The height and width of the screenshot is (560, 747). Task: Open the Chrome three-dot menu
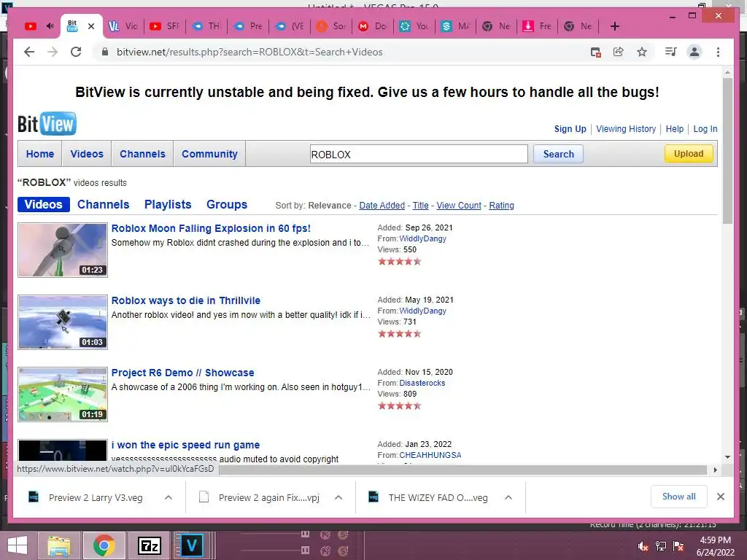point(718,52)
